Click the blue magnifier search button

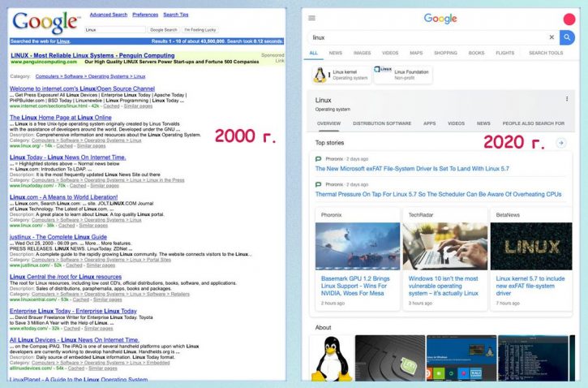pyautogui.click(x=567, y=37)
